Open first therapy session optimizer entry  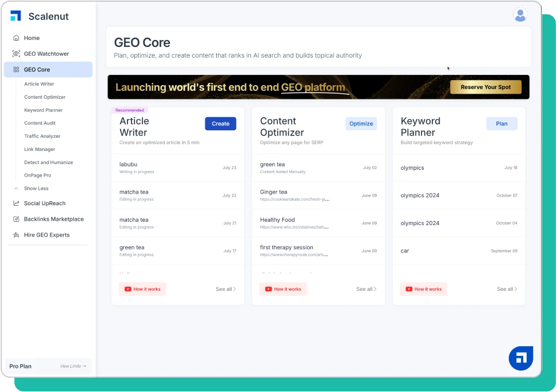(x=319, y=251)
